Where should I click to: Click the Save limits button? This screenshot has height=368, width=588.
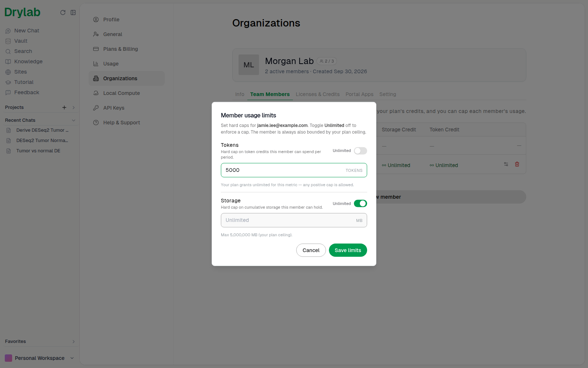point(348,250)
